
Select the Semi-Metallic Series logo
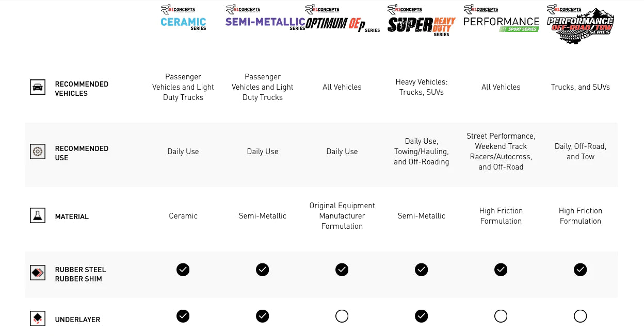click(265, 19)
